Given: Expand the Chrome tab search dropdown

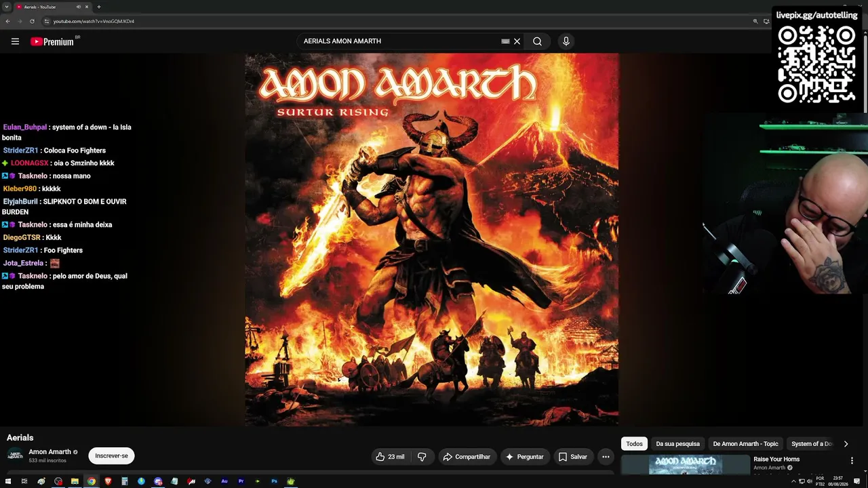Looking at the screenshot, I should [7, 7].
